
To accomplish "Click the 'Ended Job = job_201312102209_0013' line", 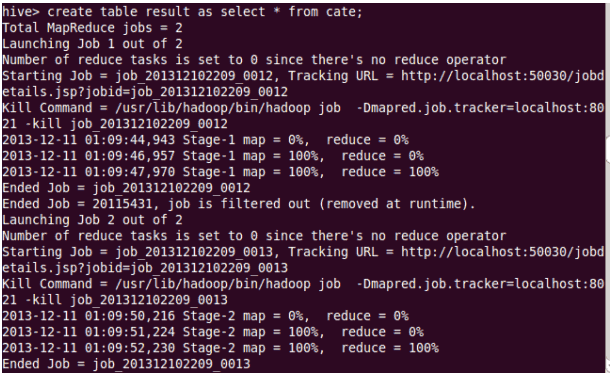I will tap(126, 364).
